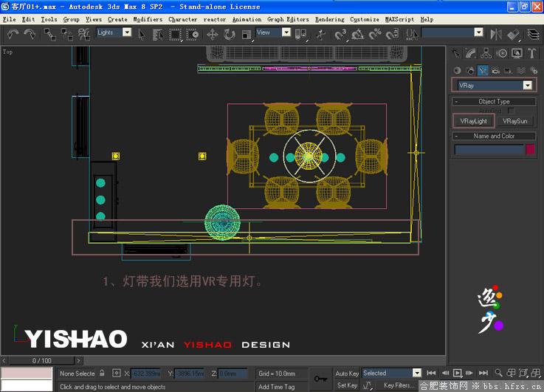Toggle Absolute/Offset transform type-in mode
The width and height of the screenshot is (544, 392).
116,373
